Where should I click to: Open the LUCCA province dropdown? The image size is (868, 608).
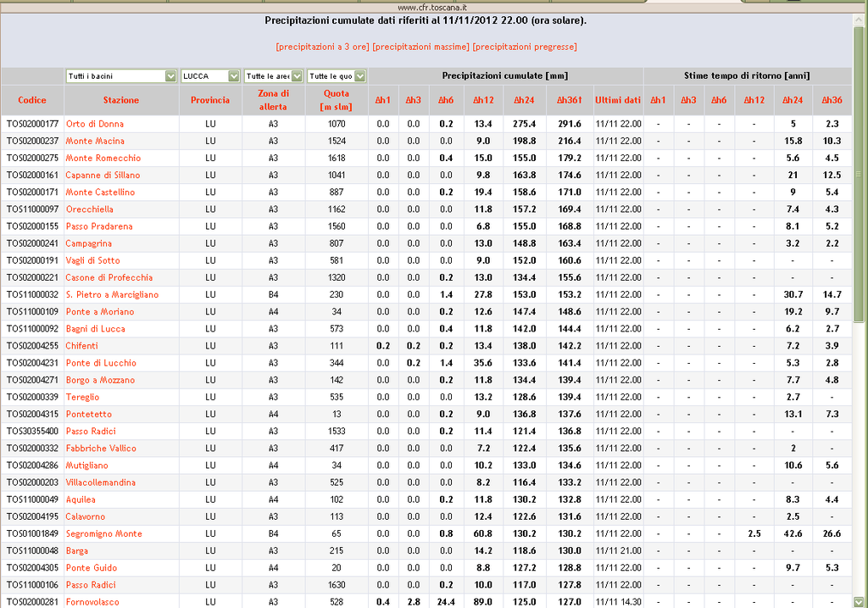coord(210,76)
